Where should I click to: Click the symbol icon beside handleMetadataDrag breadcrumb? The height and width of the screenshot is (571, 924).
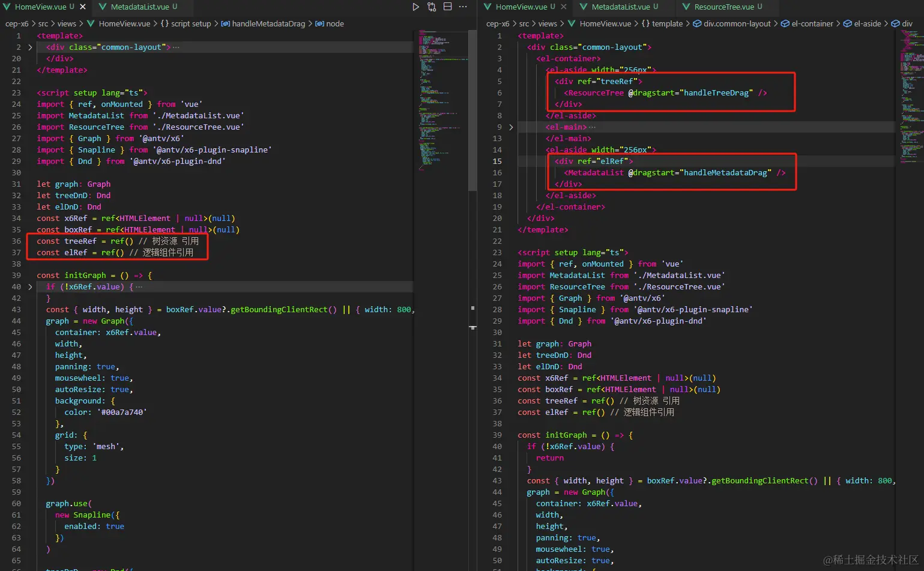pos(225,24)
